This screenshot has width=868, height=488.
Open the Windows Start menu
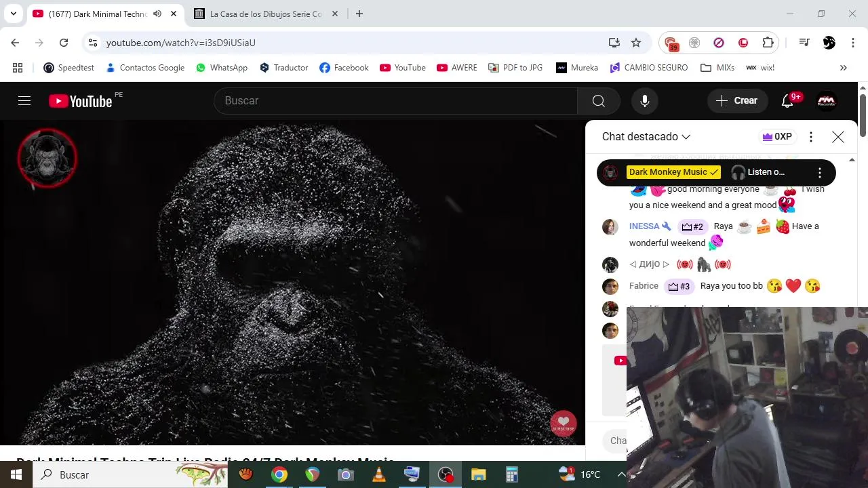pyautogui.click(x=16, y=474)
